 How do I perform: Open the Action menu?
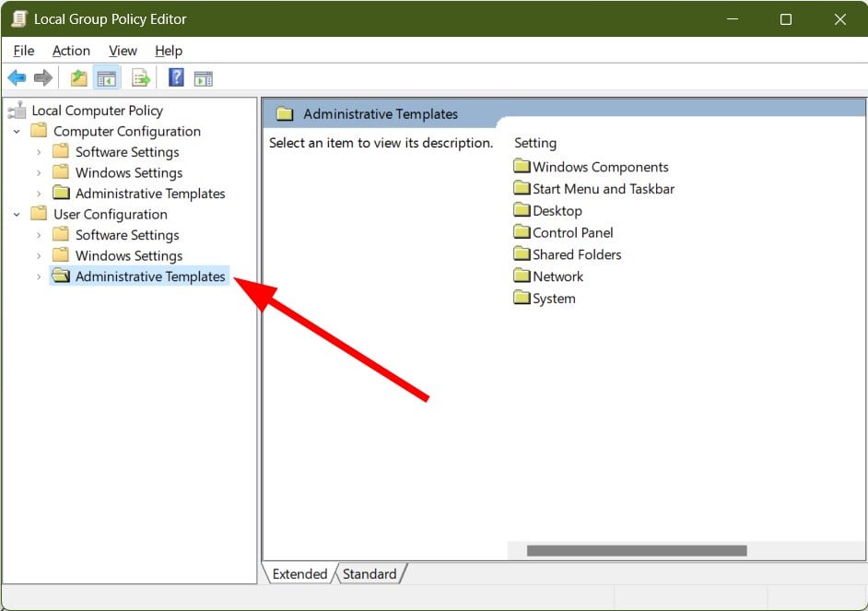tap(71, 51)
